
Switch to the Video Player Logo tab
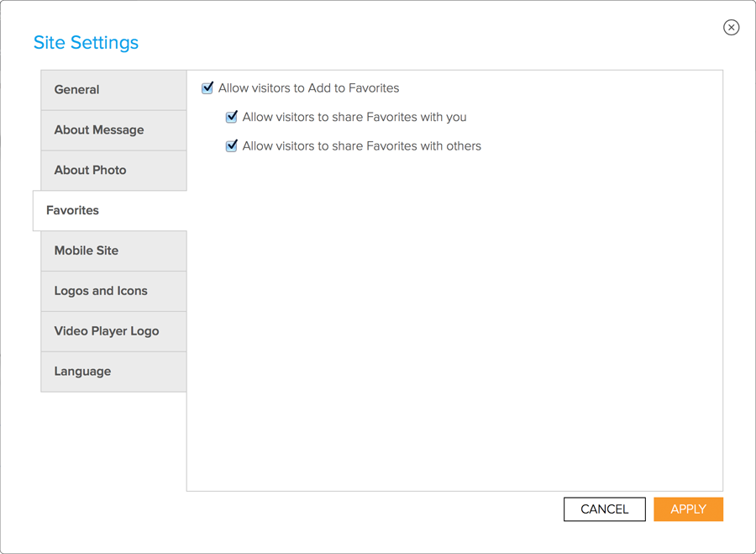point(113,331)
